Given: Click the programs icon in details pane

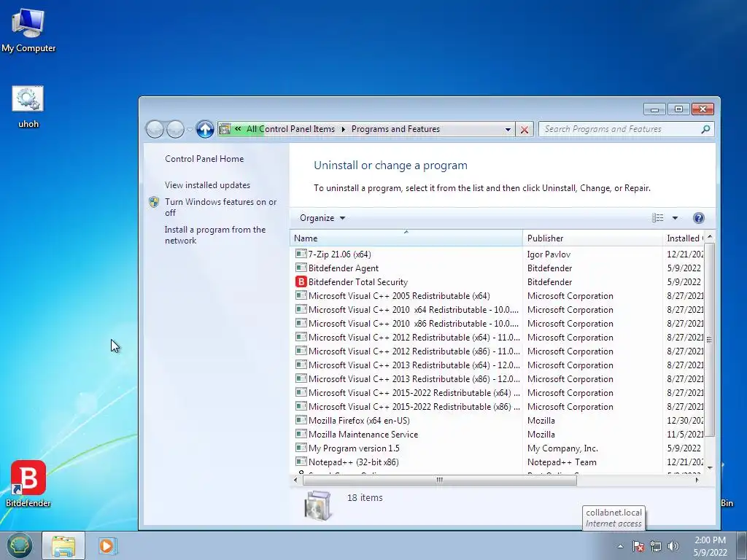Looking at the screenshot, I should 317,505.
